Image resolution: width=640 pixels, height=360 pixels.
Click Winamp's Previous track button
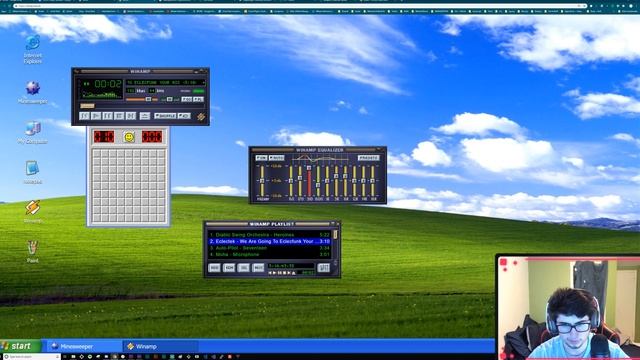(84, 116)
